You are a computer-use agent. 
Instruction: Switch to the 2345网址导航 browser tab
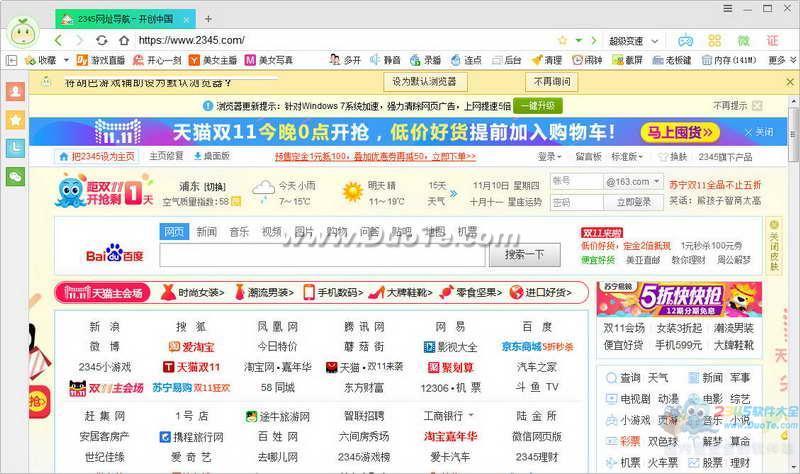(126, 19)
